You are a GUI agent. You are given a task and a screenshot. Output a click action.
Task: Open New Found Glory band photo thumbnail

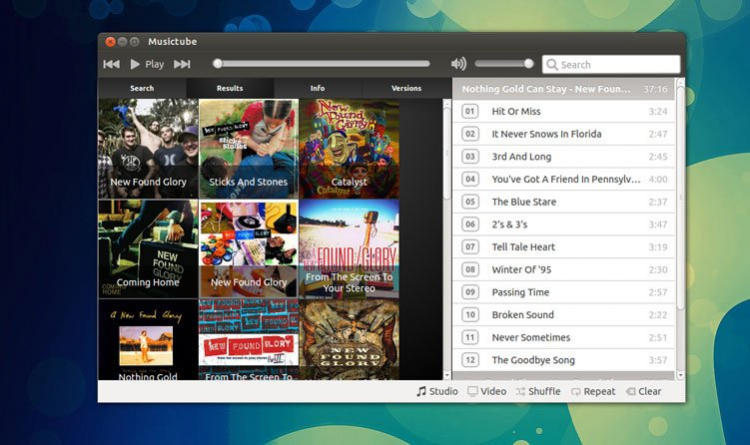tap(148, 148)
